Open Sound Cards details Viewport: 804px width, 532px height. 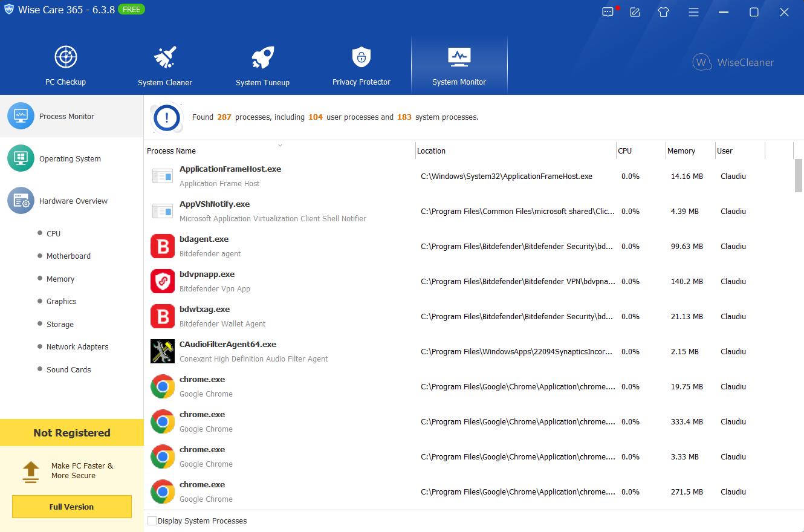click(68, 369)
